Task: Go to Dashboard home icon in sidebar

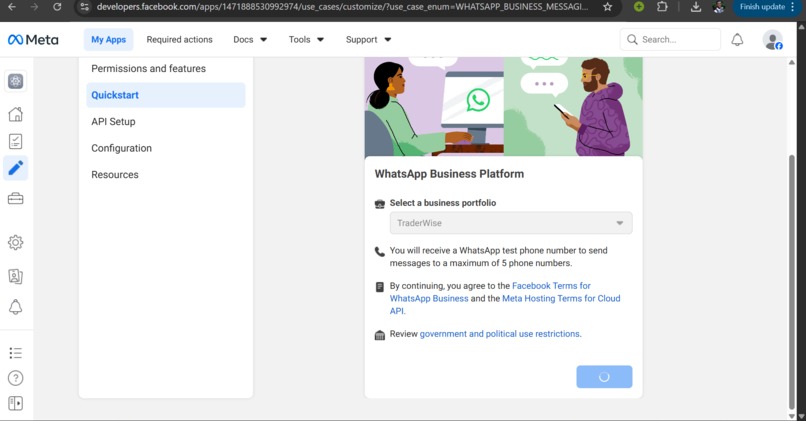Action: [x=15, y=114]
